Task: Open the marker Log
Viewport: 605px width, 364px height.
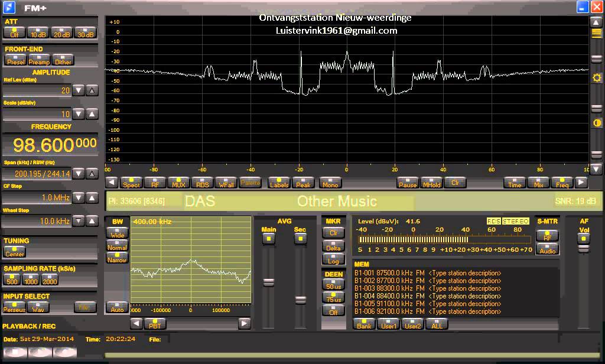Action: 333,259
